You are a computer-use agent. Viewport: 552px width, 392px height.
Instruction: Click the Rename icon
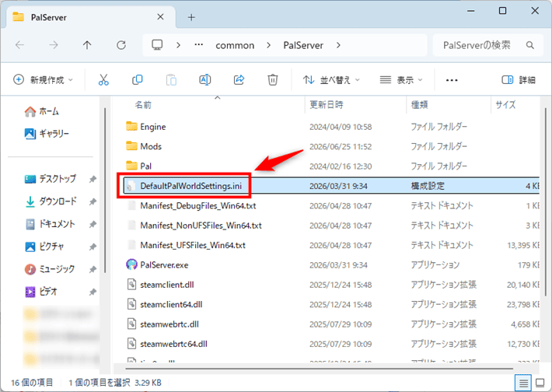pos(205,80)
